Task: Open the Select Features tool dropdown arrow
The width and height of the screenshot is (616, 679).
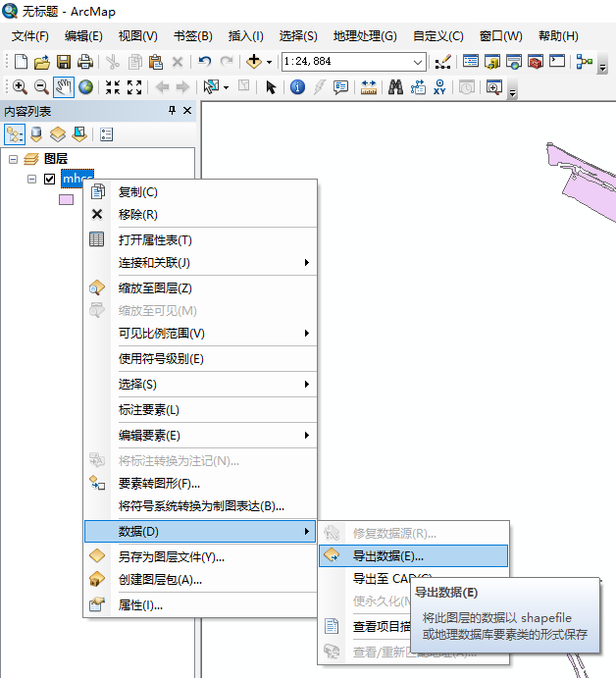Action: (x=226, y=88)
